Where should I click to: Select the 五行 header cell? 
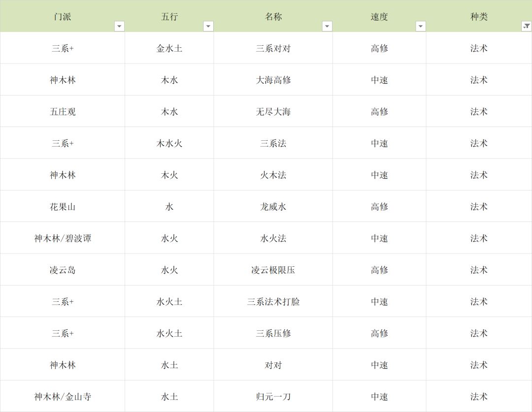pyautogui.click(x=169, y=16)
